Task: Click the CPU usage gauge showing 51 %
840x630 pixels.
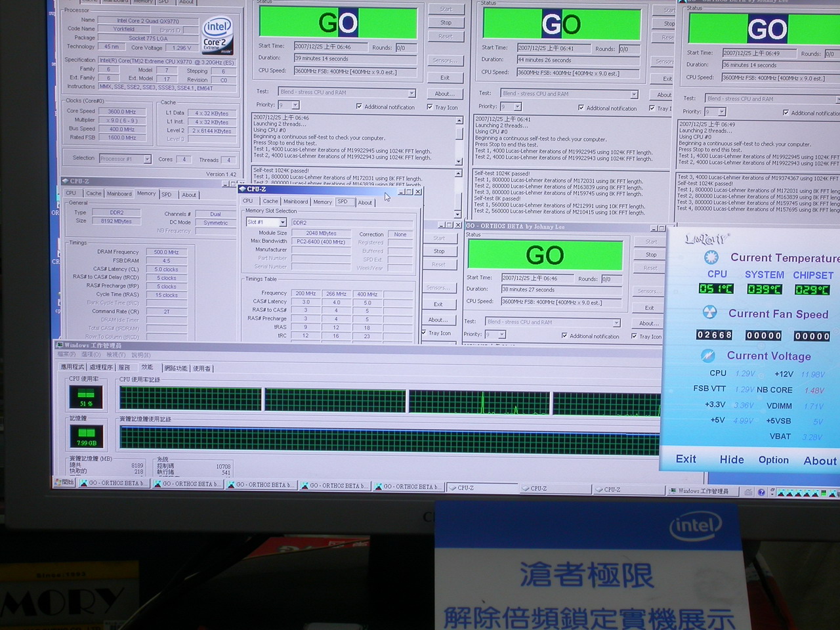Action: pos(86,396)
